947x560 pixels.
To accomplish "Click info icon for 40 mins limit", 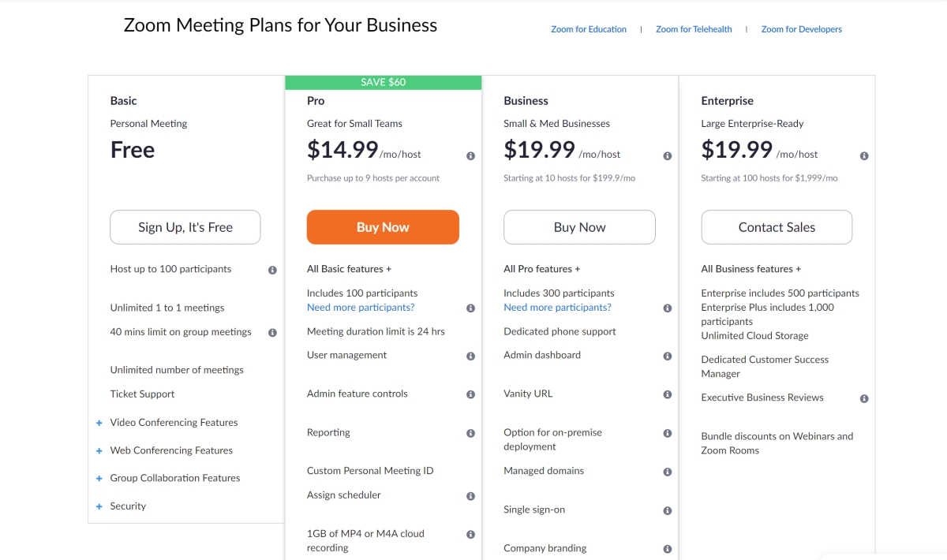I will point(272,333).
